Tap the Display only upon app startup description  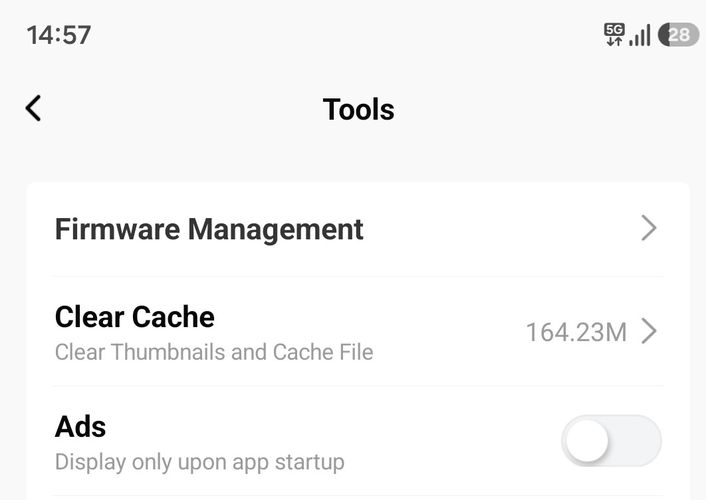[x=200, y=463]
